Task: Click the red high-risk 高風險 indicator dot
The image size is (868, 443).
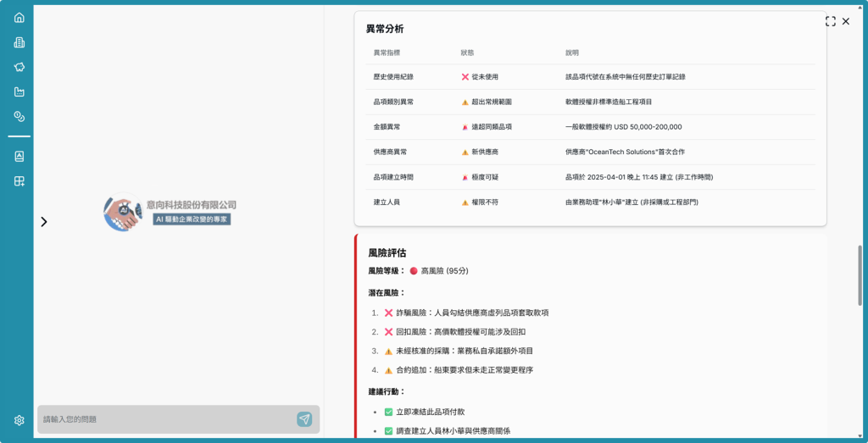Action: point(414,271)
